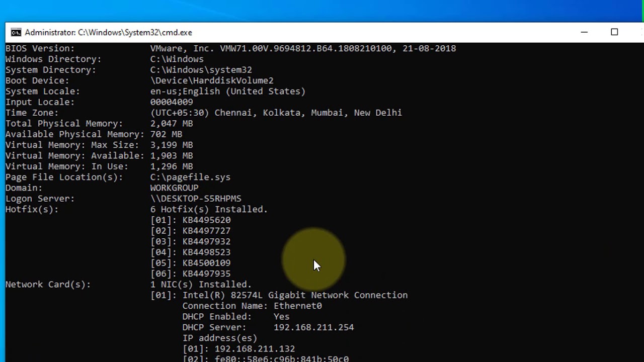Click the System Directory value 'C:\Windows\system32'
This screenshot has height=362, width=644.
pyautogui.click(x=201, y=70)
